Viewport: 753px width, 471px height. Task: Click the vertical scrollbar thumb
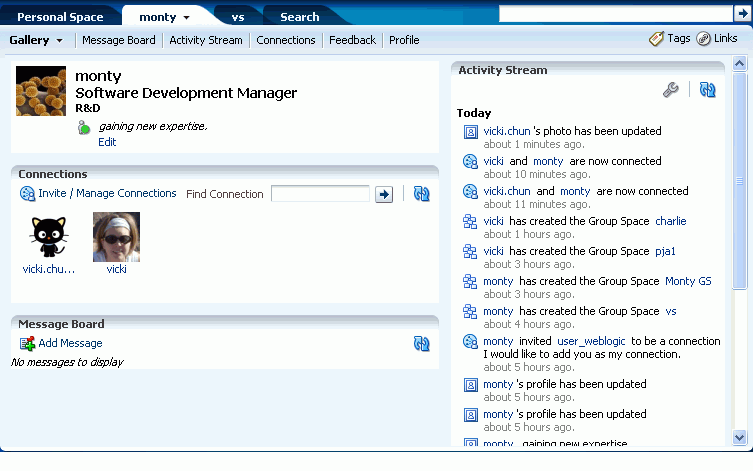[x=740, y=181]
